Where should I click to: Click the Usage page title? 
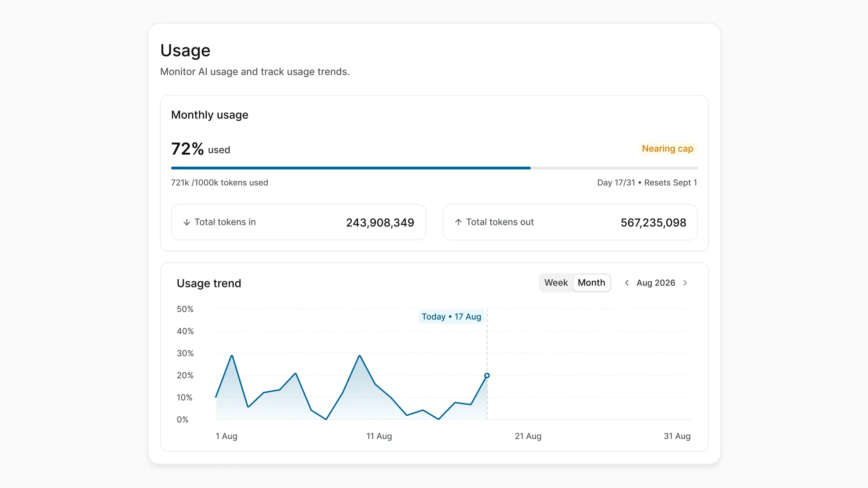tap(185, 51)
